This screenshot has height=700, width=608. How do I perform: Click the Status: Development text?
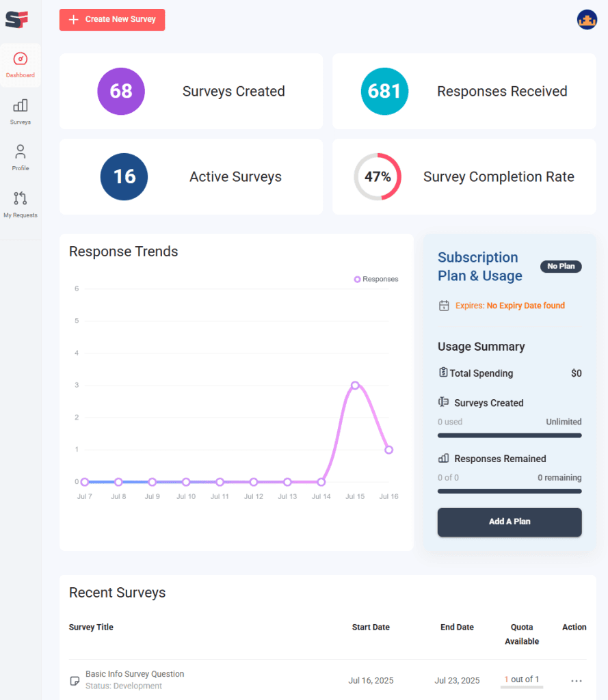coord(124,686)
